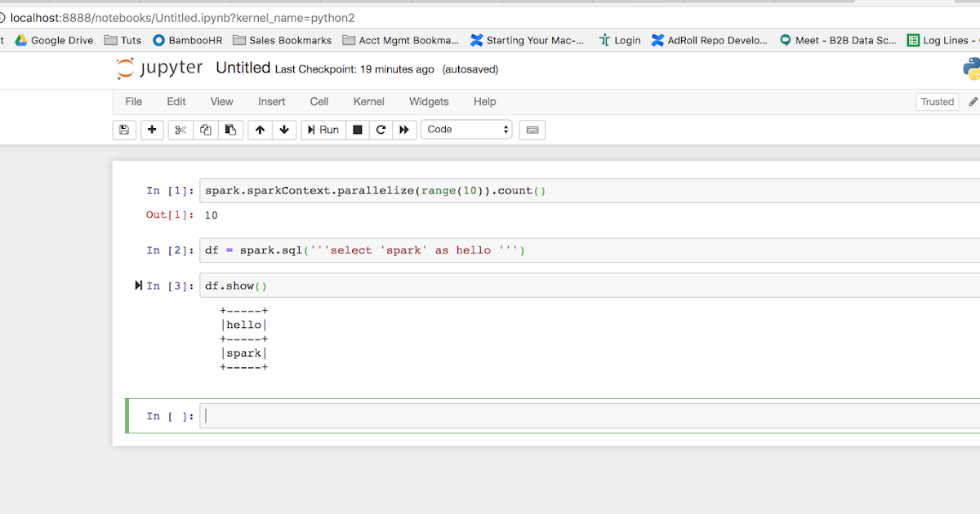980x514 pixels.
Task: Select the df.show() code cell
Action: point(590,286)
